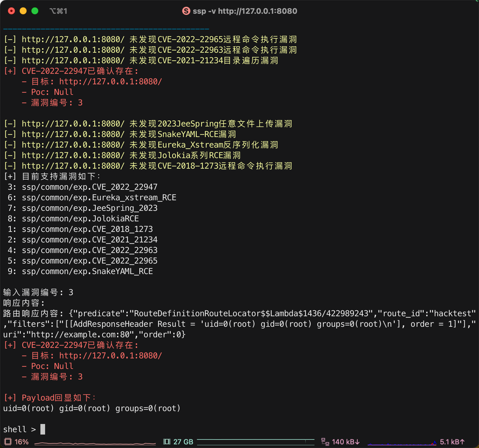The image size is (479, 448).
Task: Click the line mentioning CVE-2022-22963 not found
Action: (150, 50)
